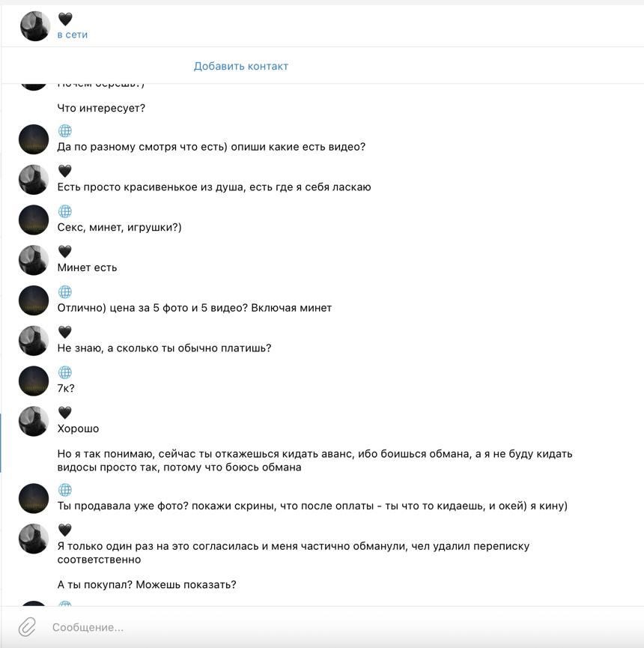
Task: Click the globe sender name above "Отлично) цена за 5 фото"
Action: 65,292
